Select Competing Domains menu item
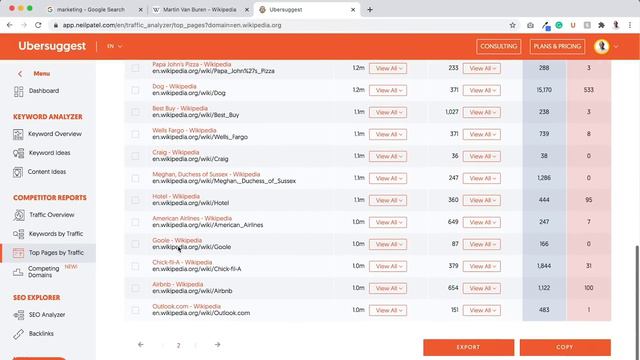The height and width of the screenshot is (360, 640). (44, 272)
